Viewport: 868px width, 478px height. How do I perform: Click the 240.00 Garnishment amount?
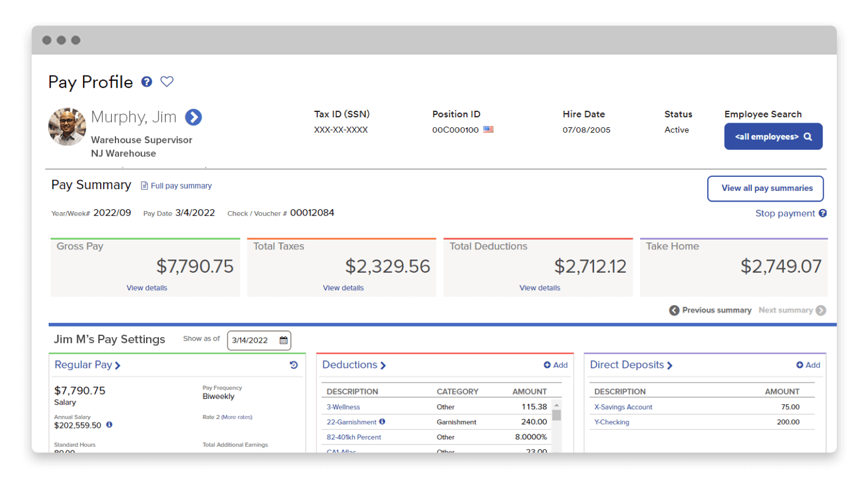click(534, 422)
